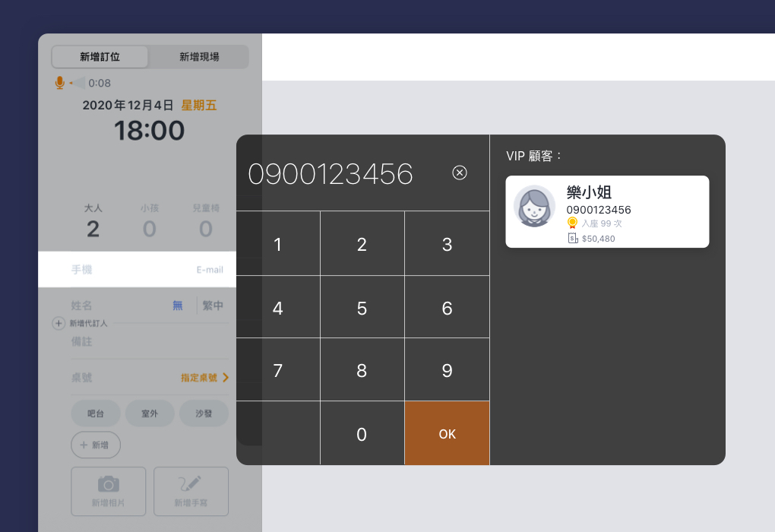
Task: Click the bill amount icon on VIP card
Action: pos(573,239)
